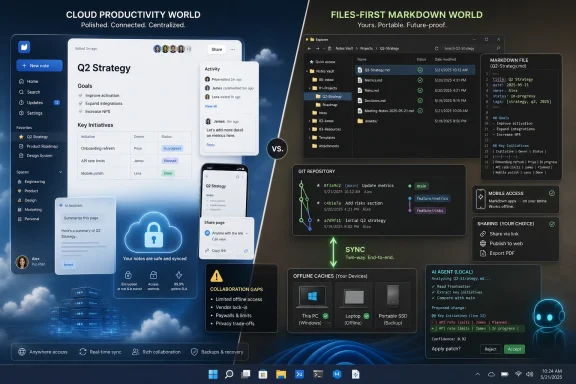
Task: Click the Planned status badge
Action: point(170,161)
